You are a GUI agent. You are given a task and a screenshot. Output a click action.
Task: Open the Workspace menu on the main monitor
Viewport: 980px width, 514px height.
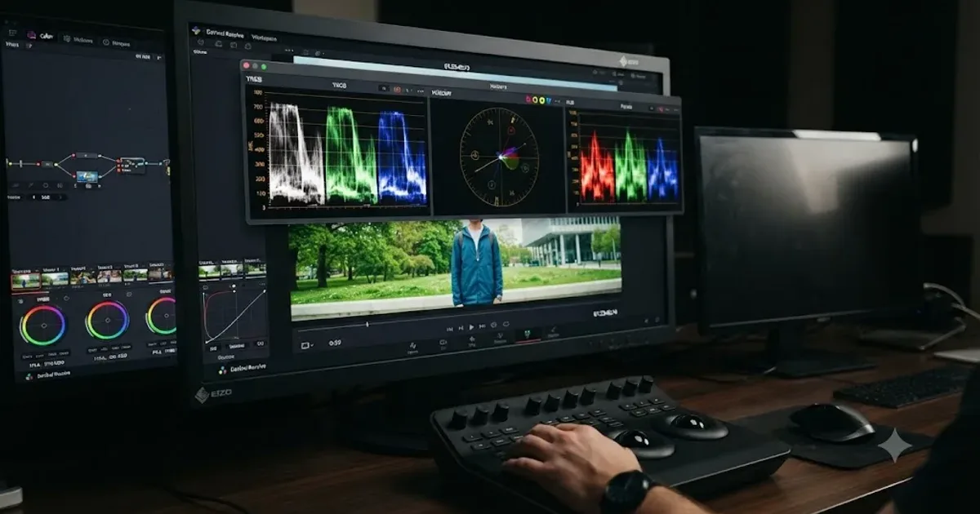pyautogui.click(x=264, y=38)
